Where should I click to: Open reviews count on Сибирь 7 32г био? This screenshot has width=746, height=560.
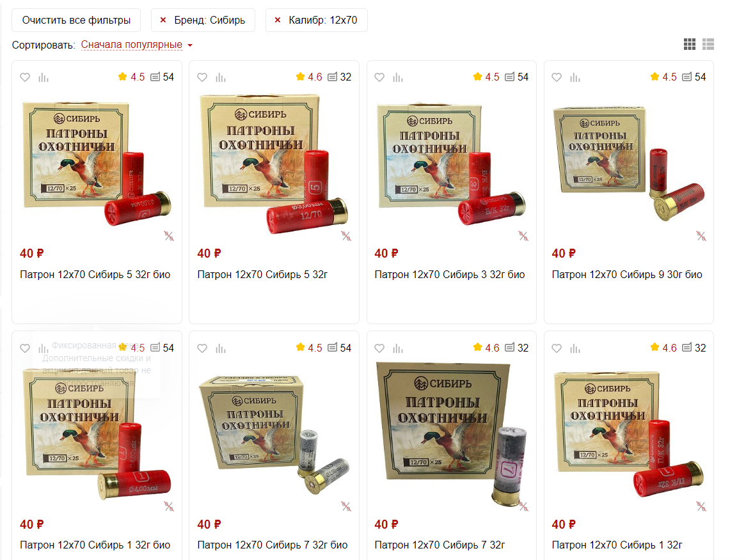point(340,348)
